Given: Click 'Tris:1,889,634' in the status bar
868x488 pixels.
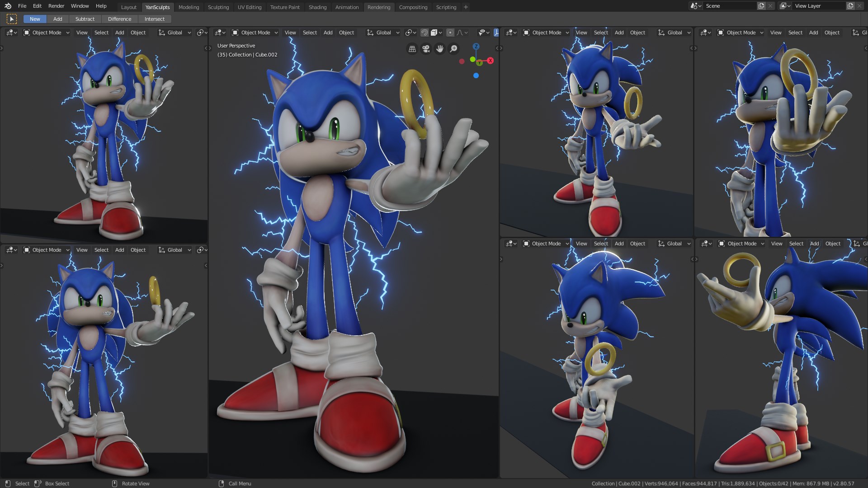Looking at the screenshot, I should point(738,483).
